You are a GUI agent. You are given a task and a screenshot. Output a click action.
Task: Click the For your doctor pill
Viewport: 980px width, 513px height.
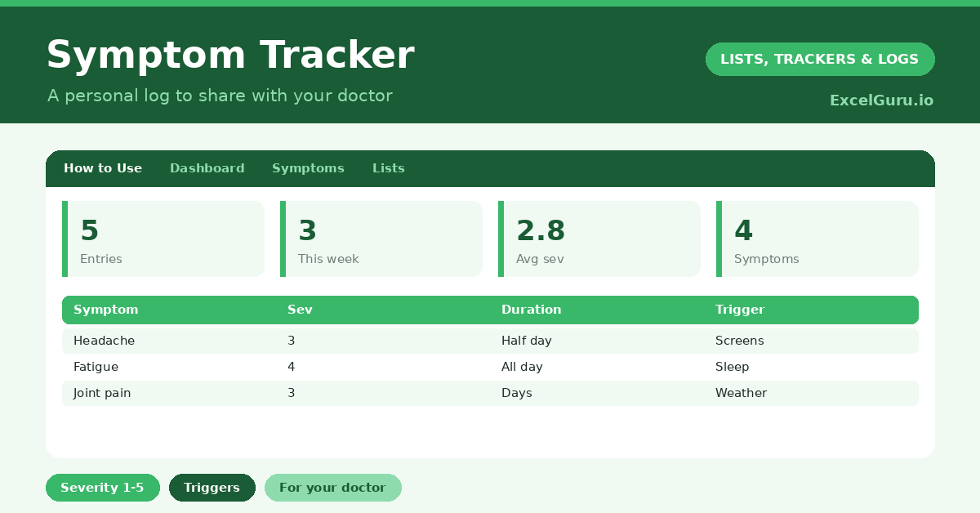tap(332, 488)
